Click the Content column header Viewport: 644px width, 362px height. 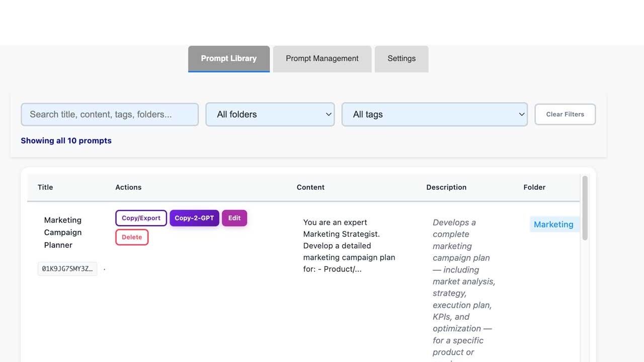pos(310,187)
